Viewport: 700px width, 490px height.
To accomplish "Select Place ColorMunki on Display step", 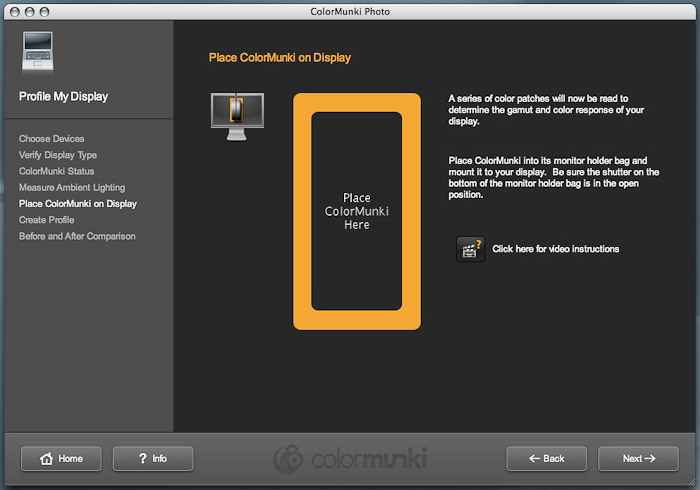I will point(78,204).
